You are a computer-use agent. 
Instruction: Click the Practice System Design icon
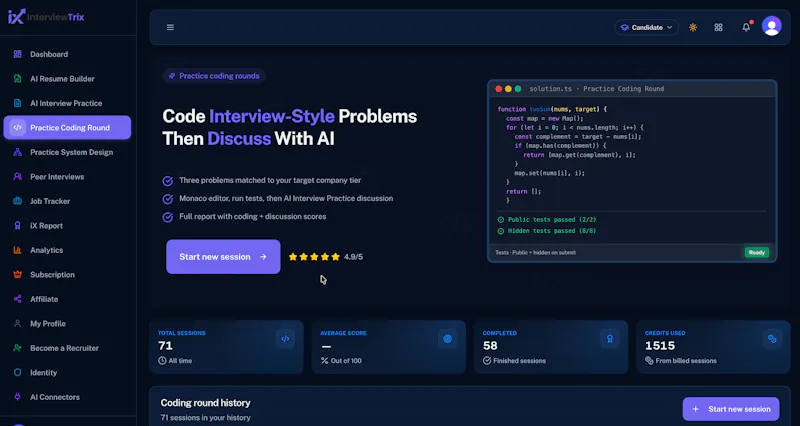point(17,152)
